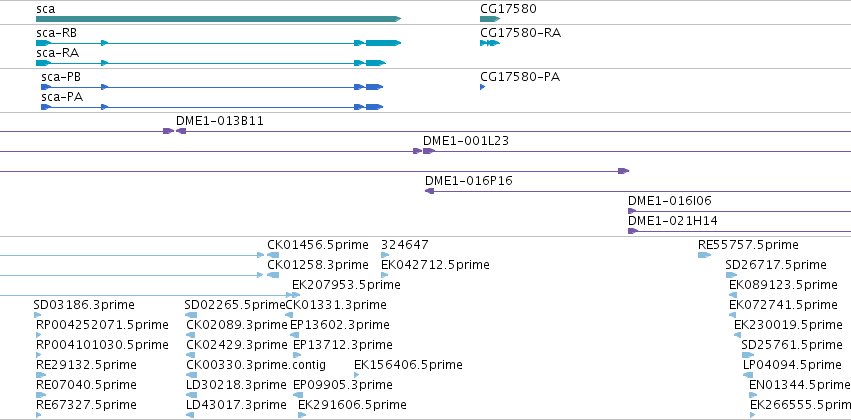Click the sca-PA protein feature

click(x=212, y=107)
